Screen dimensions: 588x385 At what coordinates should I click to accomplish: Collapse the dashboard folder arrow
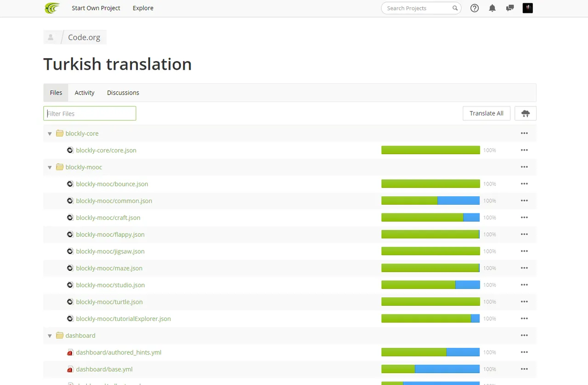50,335
